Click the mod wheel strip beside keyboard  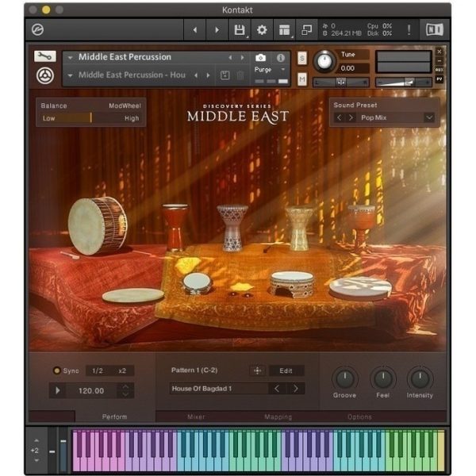tap(63, 450)
